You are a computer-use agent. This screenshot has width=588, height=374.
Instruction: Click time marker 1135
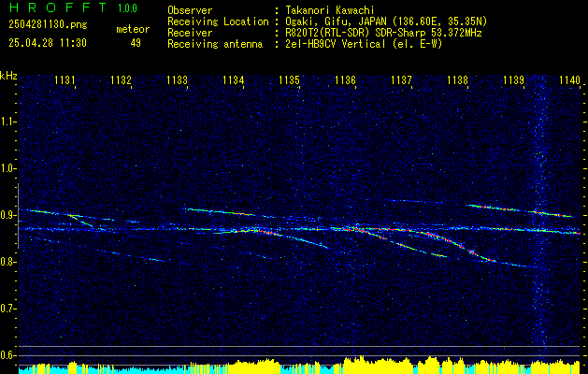click(x=290, y=79)
